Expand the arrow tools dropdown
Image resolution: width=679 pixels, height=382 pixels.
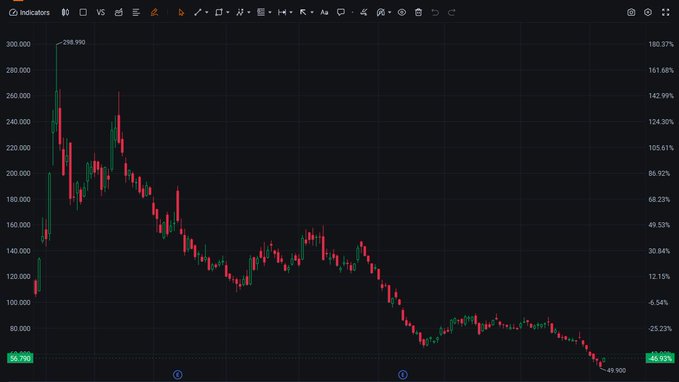(312, 13)
